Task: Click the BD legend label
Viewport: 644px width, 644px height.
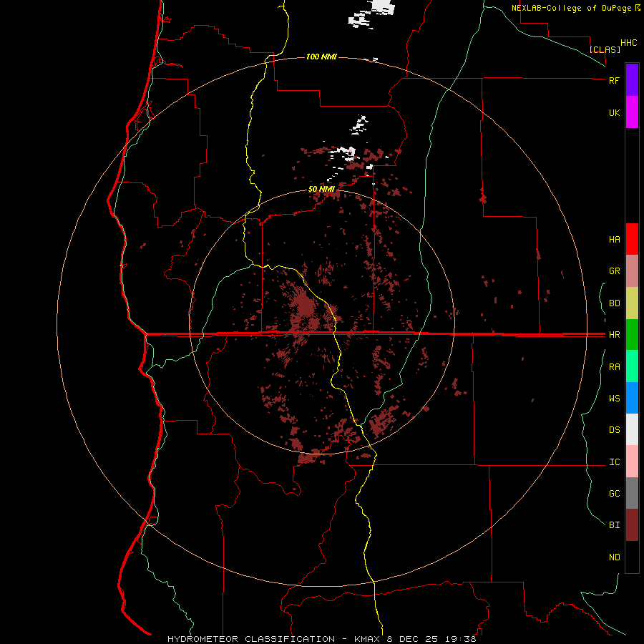Action: (614, 303)
